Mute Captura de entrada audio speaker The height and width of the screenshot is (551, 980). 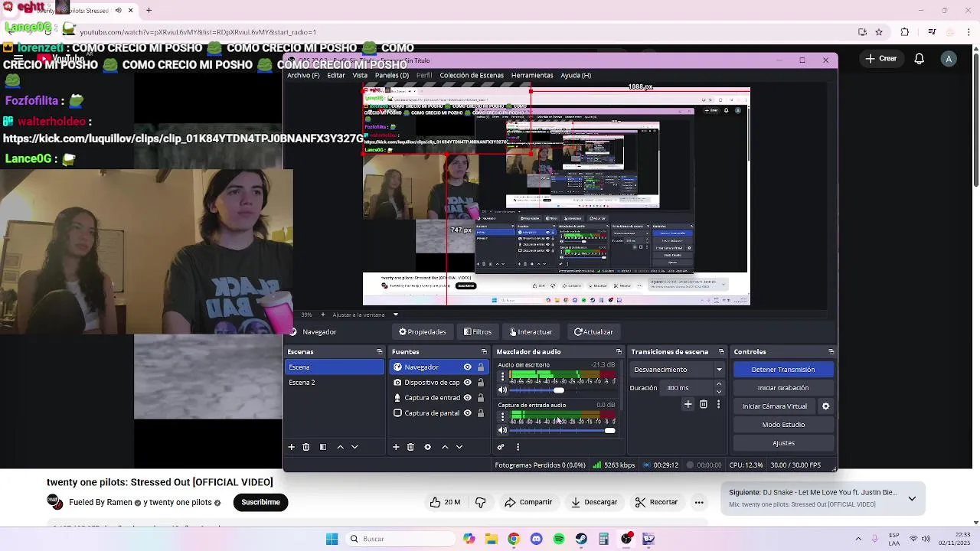pos(502,430)
